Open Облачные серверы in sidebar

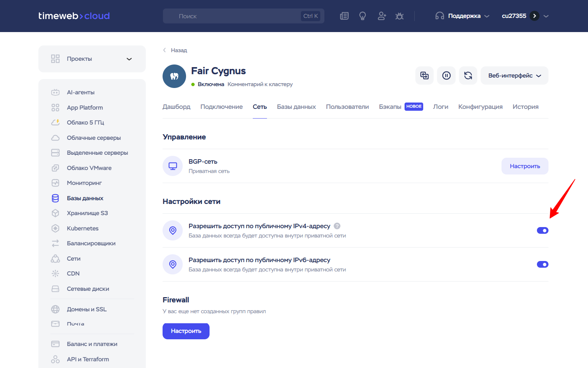point(94,138)
